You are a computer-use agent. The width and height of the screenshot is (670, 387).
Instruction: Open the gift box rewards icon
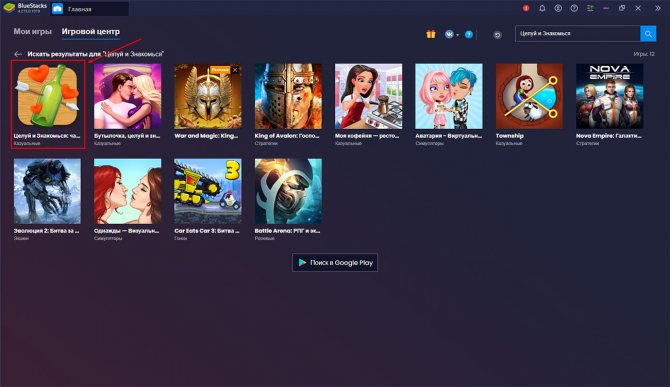[431, 34]
